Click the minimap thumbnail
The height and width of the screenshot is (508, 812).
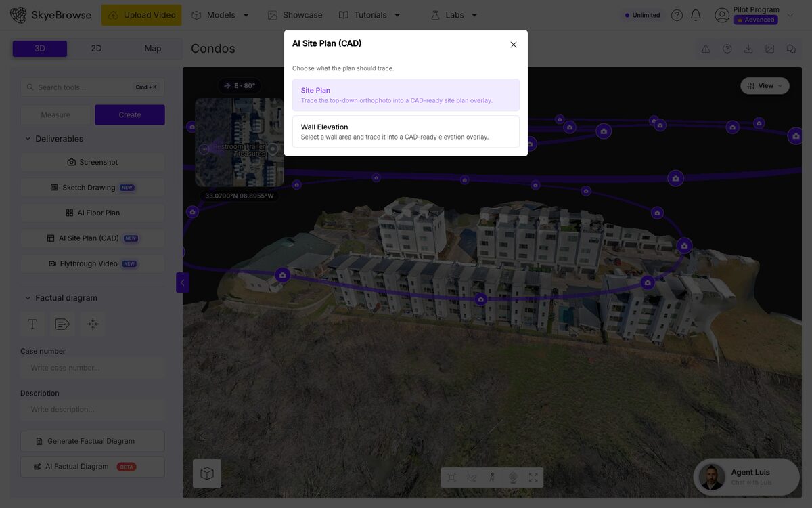point(240,142)
